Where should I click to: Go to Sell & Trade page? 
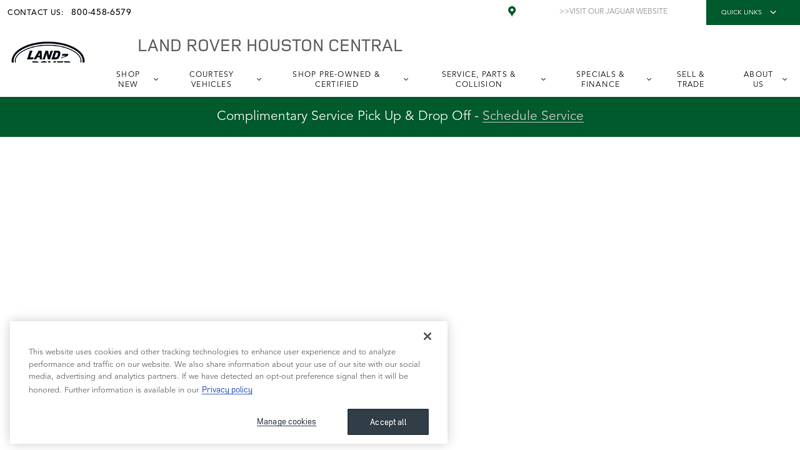pos(690,79)
